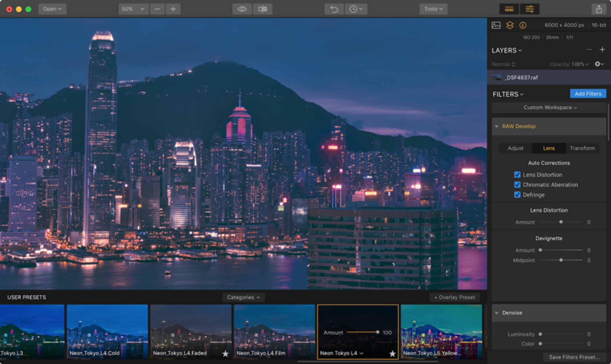Toggle the before/after compare view icon
Viewport: 611px width, 364px height.
pyautogui.click(x=263, y=9)
